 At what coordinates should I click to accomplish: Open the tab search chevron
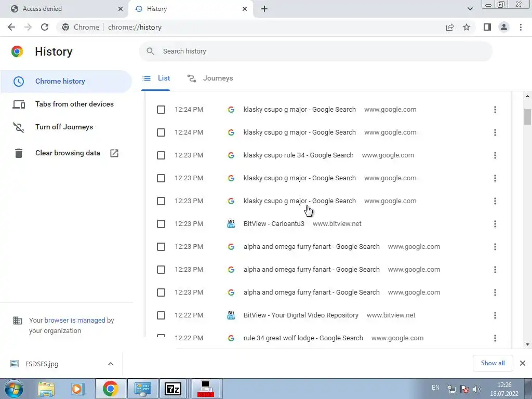pos(470,9)
